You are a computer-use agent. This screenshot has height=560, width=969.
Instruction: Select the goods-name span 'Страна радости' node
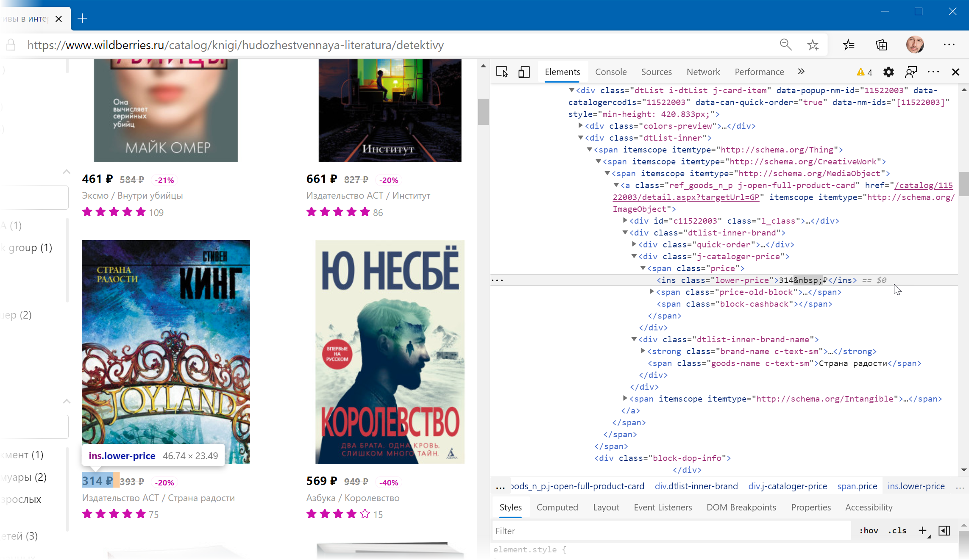click(x=785, y=363)
